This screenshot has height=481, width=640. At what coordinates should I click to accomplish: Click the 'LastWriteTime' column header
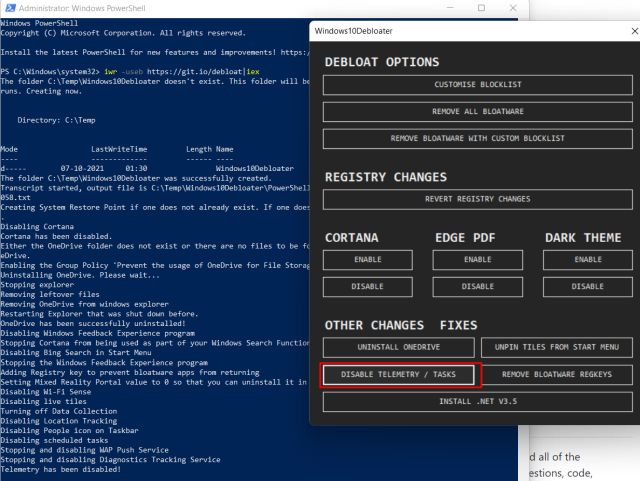119,149
